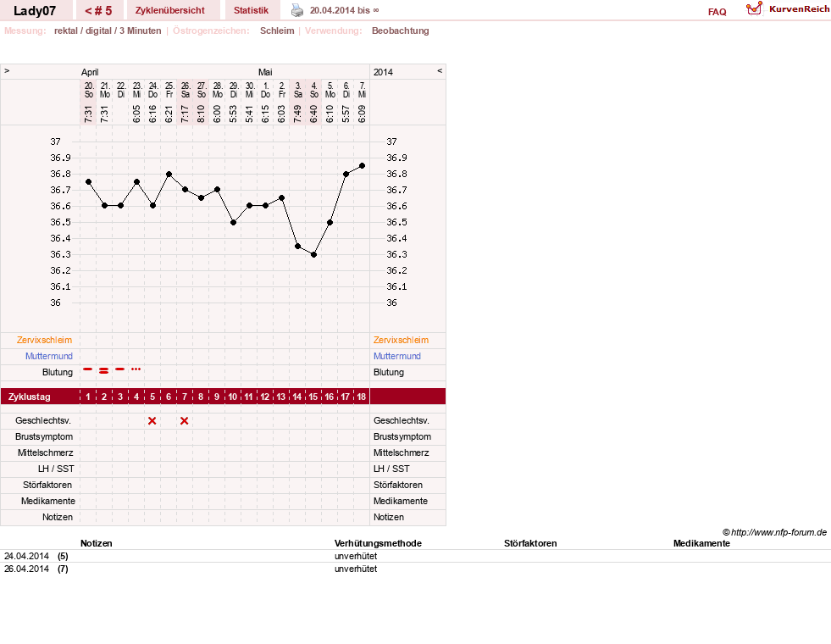Viewport: 831px width, 644px height.
Task: Go to previous cycle via '< # 5'
Action: [x=98, y=11]
